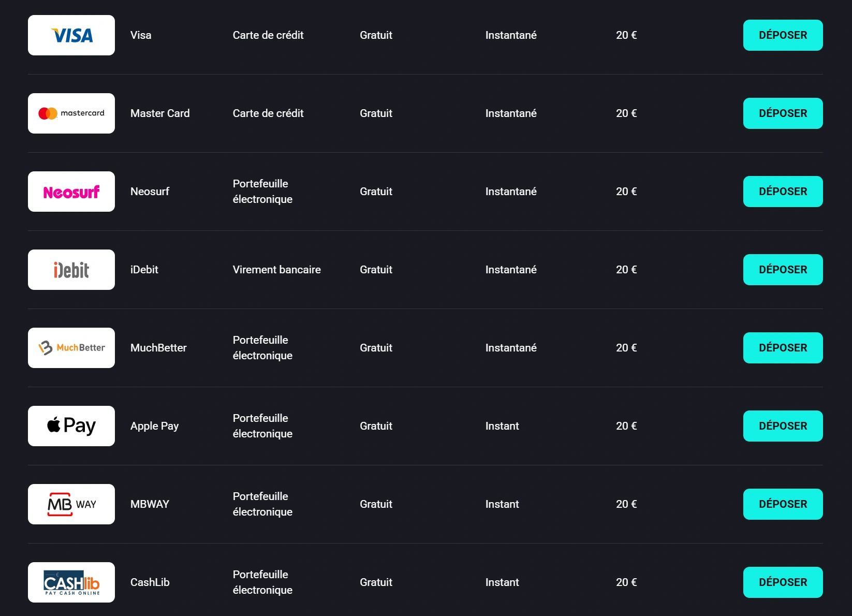Click "Virement bancaire" type label
This screenshot has width=852, height=616.
coord(276,270)
